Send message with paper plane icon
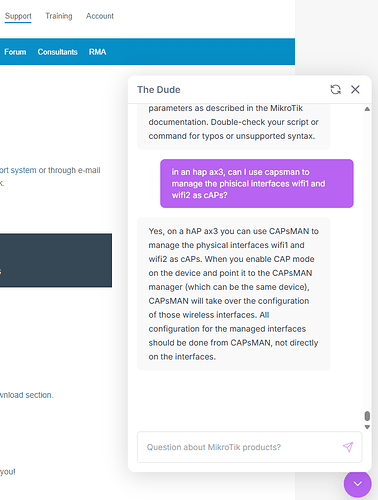This screenshot has height=500, width=378. 348,447
